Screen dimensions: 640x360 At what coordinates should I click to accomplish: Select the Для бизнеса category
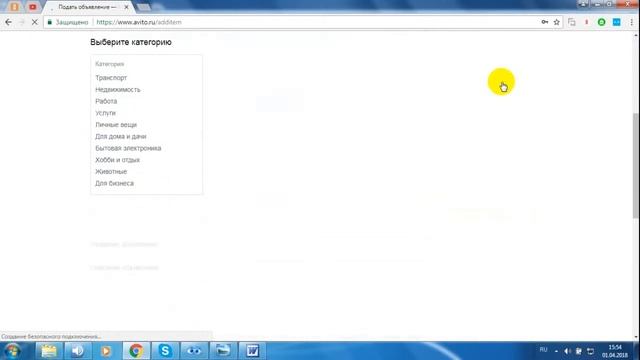(114, 183)
